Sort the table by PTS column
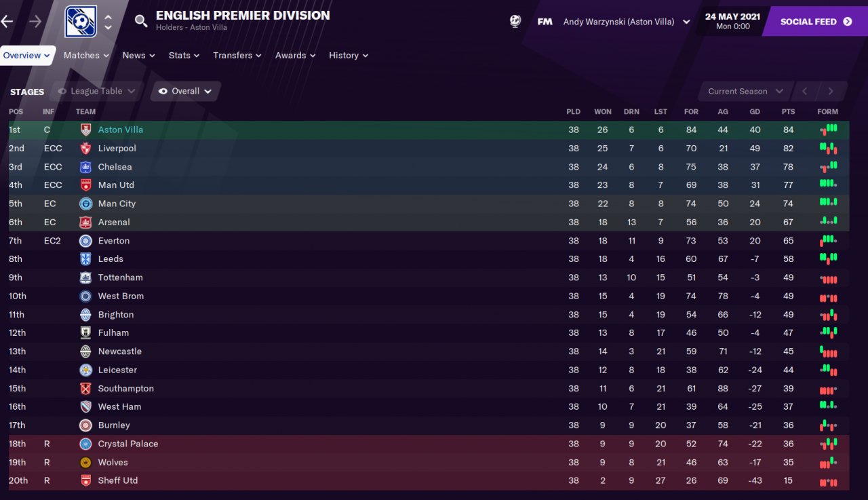868x500 pixels. [788, 112]
